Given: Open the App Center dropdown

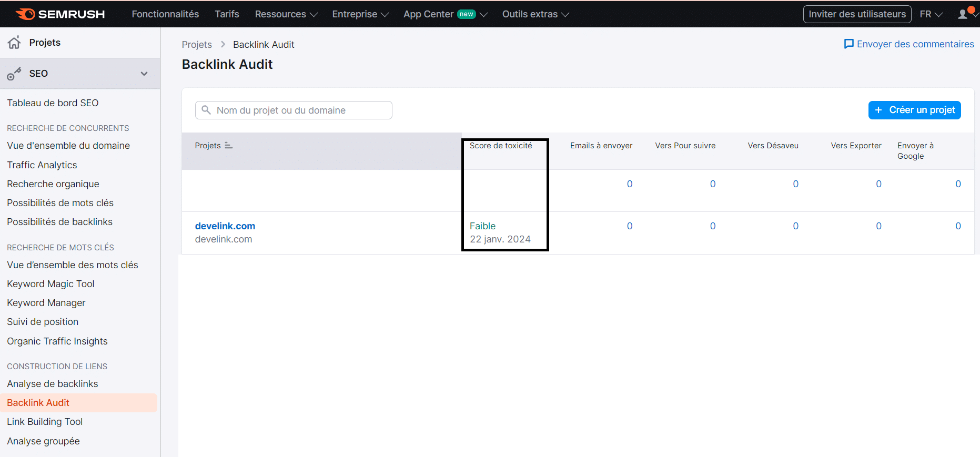Looking at the screenshot, I should coord(446,14).
